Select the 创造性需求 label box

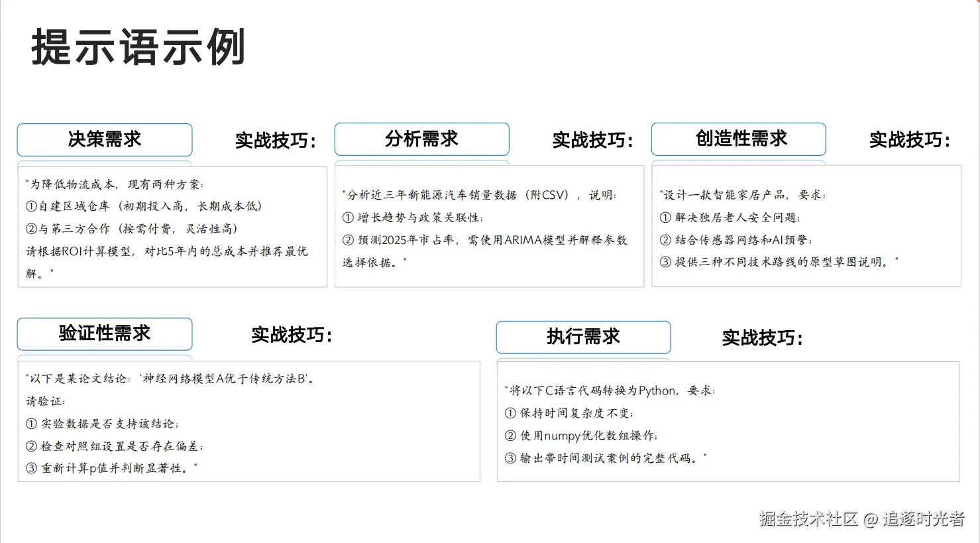(x=739, y=139)
